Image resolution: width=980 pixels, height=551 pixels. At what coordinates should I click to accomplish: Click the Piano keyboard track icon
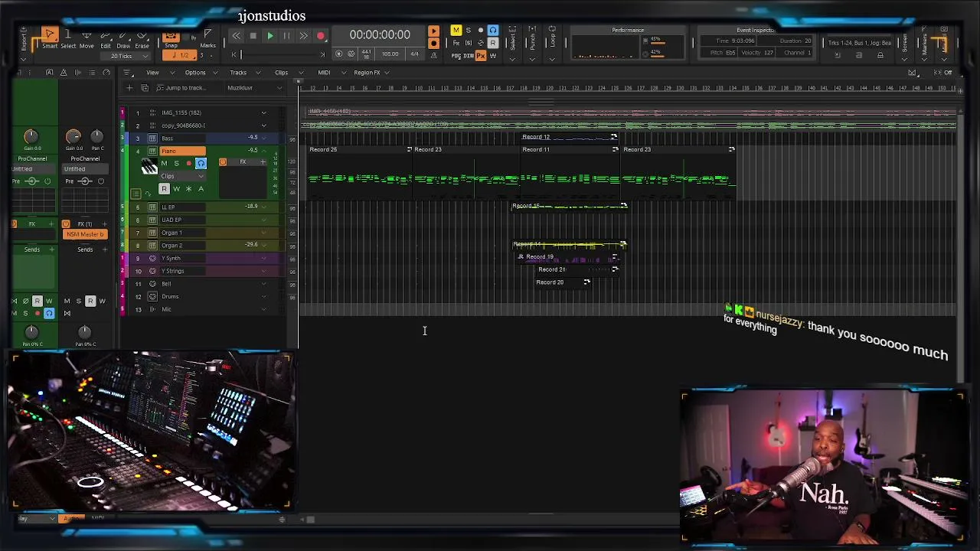pyautogui.click(x=149, y=168)
